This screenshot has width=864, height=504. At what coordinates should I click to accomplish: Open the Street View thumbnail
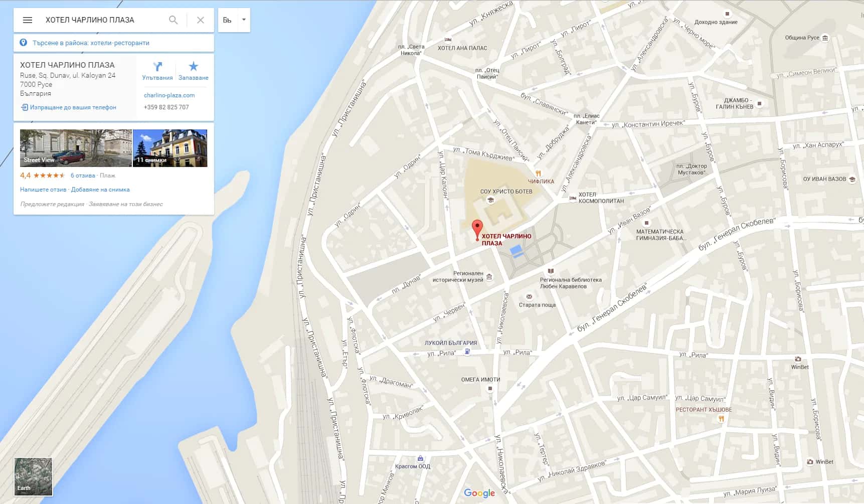pyautogui.click(x=76, y=148)
